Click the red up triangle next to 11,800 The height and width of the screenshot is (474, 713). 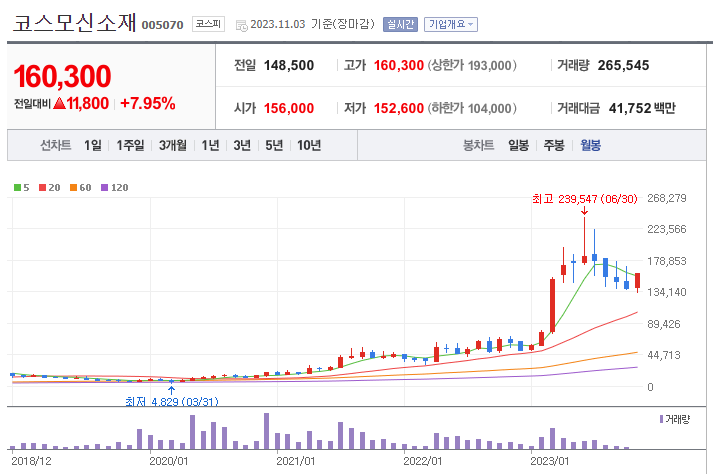click(60, 103)
